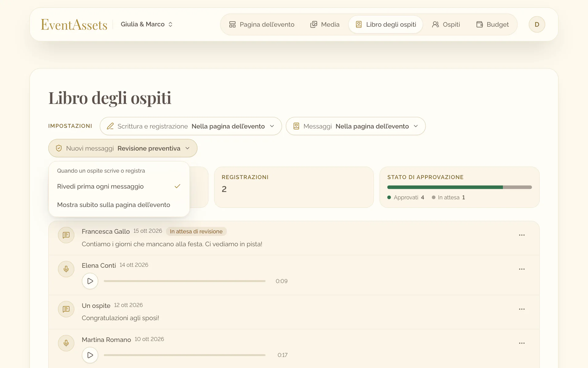Click the Registrazioni stat card
The height and width of the screenshot is (368, 588).
click(294, 187)
